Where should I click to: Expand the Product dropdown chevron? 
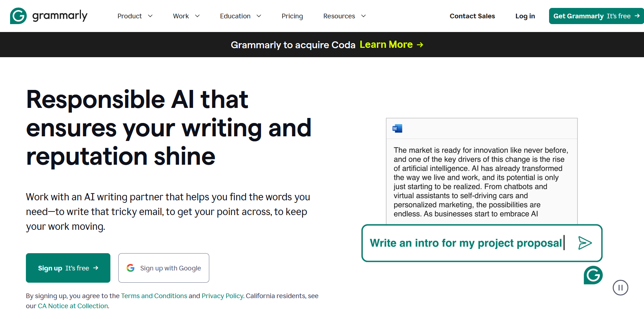click(x=150, y=16)
